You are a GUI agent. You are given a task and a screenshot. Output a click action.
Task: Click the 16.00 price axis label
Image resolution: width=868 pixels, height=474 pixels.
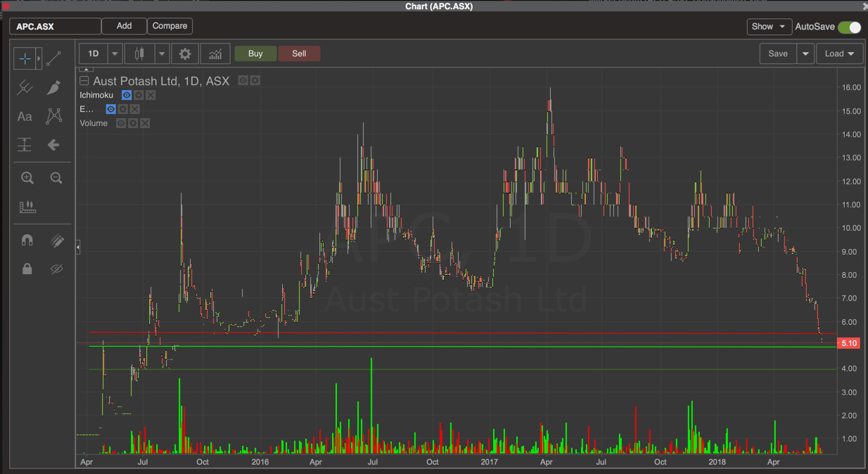pos(851,88)
